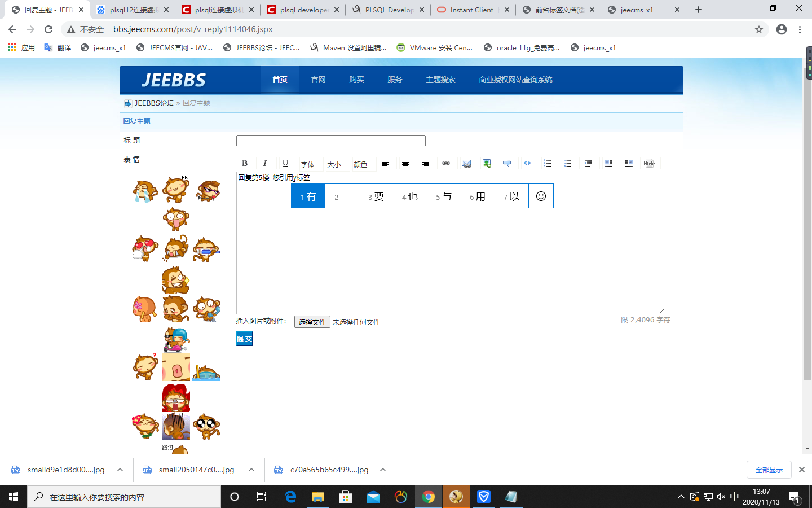Insert the sunglasses monkey emoticon
812x508 pixels.
coord(208,191)
